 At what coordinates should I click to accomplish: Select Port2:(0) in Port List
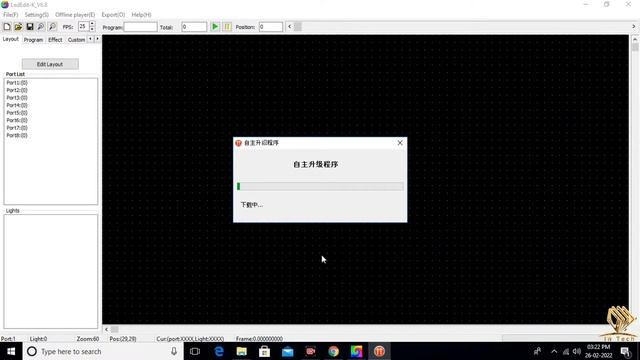tap(17, 90)
